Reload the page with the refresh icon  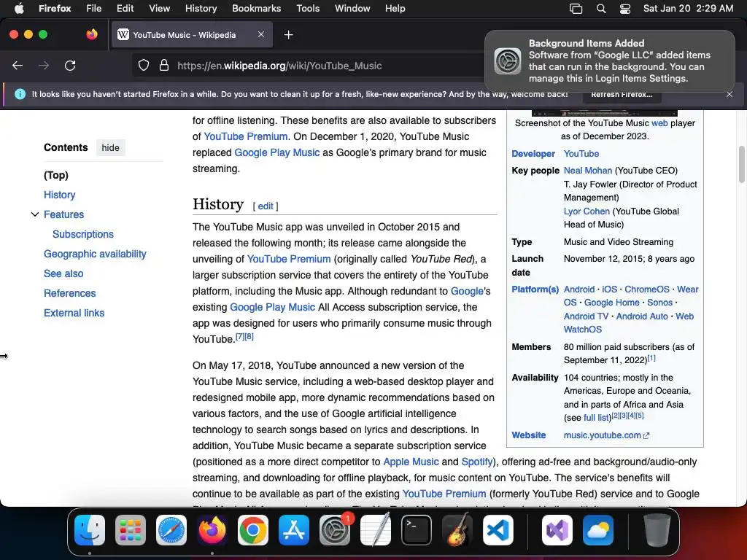(x=70, y=66)
